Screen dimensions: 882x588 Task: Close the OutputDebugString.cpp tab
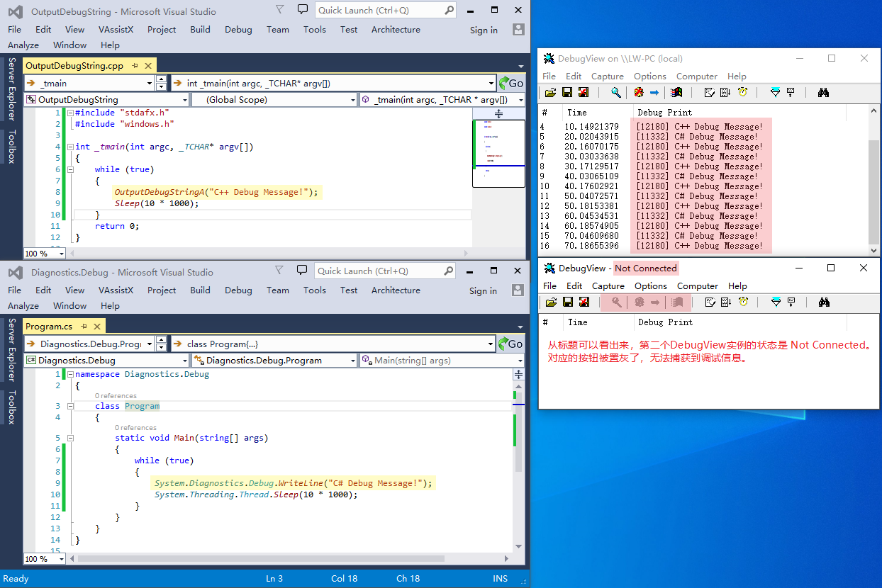tap(148, 65)
